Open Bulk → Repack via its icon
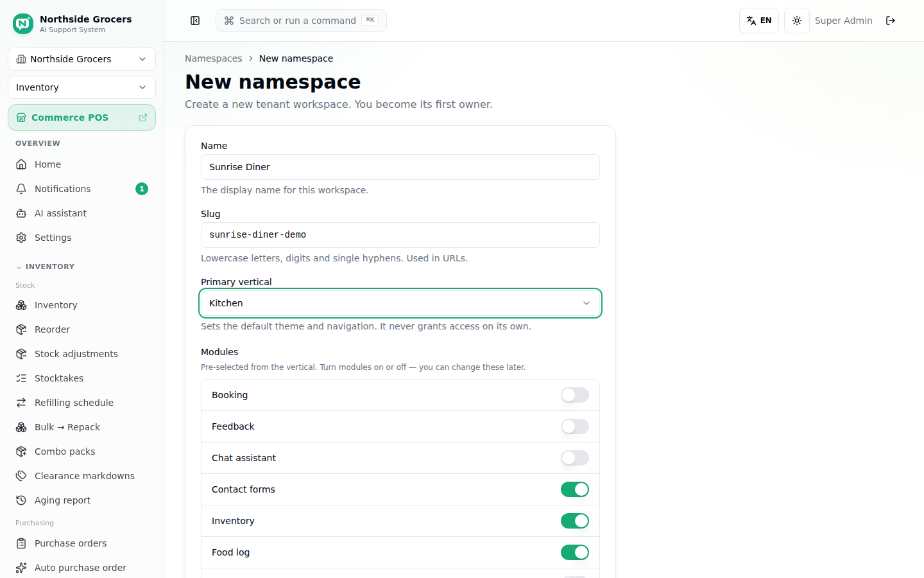The width and height of the screenshot is (924, 578). (21, 427)
